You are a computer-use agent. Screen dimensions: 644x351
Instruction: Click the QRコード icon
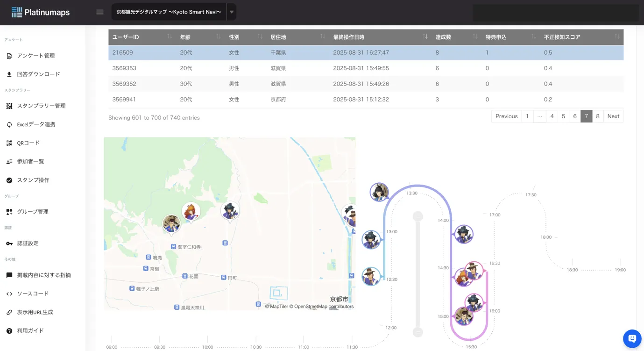coord(9,143)
